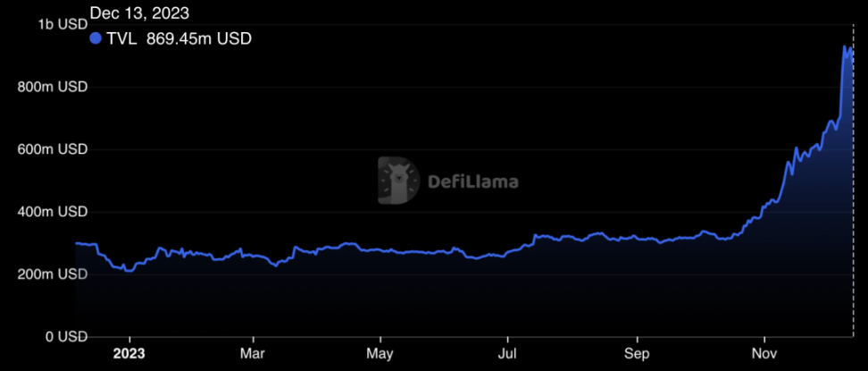Click the 1b USD y-axis label

63,24
